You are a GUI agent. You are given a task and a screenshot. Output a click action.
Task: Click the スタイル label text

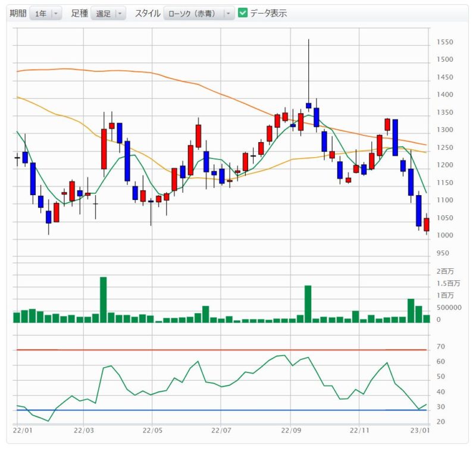coord(148,13)
